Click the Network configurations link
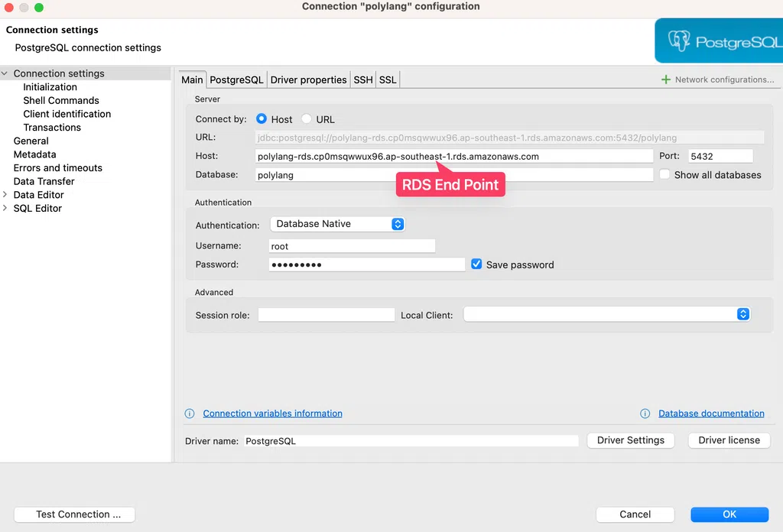The image size is (783, 532). (725, 79)
